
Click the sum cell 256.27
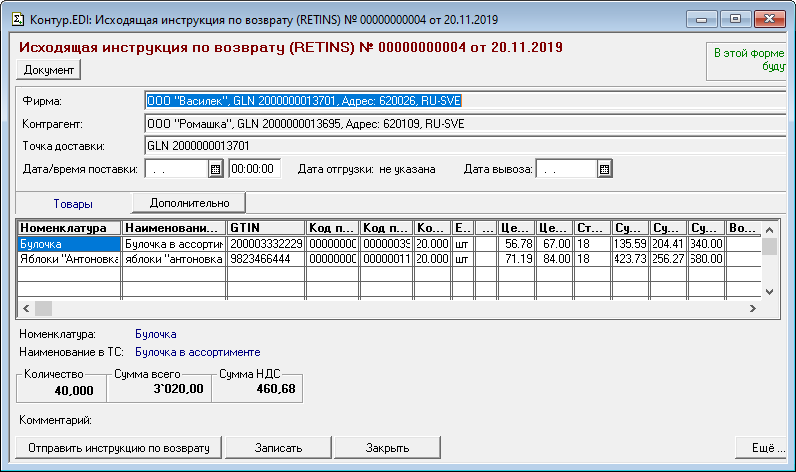668,259
